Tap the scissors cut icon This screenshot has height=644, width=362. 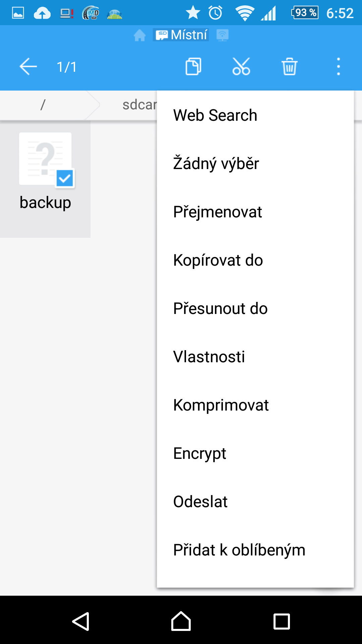241,66
